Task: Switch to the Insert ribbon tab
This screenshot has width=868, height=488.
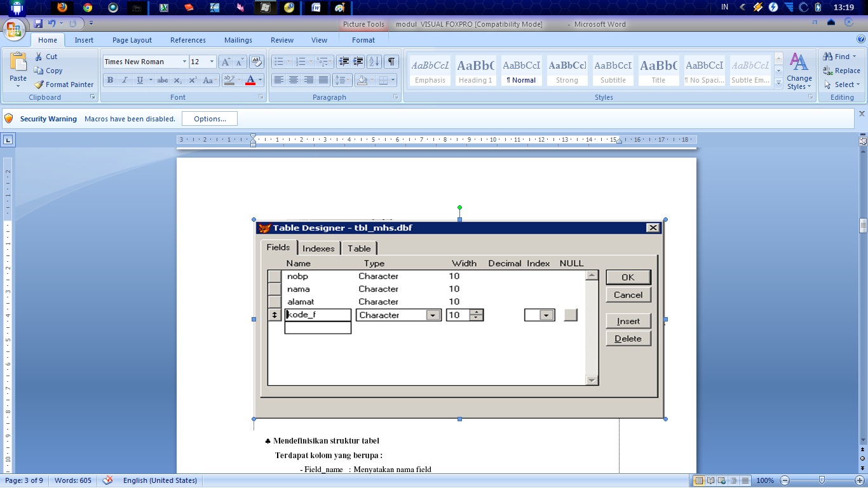Action: tap(84, 40)
